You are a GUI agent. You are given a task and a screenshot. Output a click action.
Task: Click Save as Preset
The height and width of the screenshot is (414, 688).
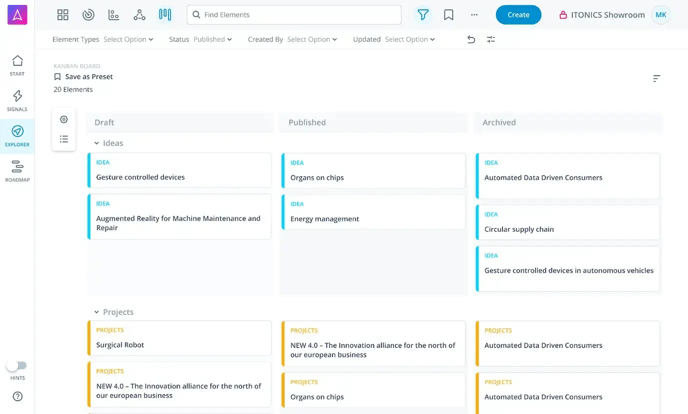(88, 77)
